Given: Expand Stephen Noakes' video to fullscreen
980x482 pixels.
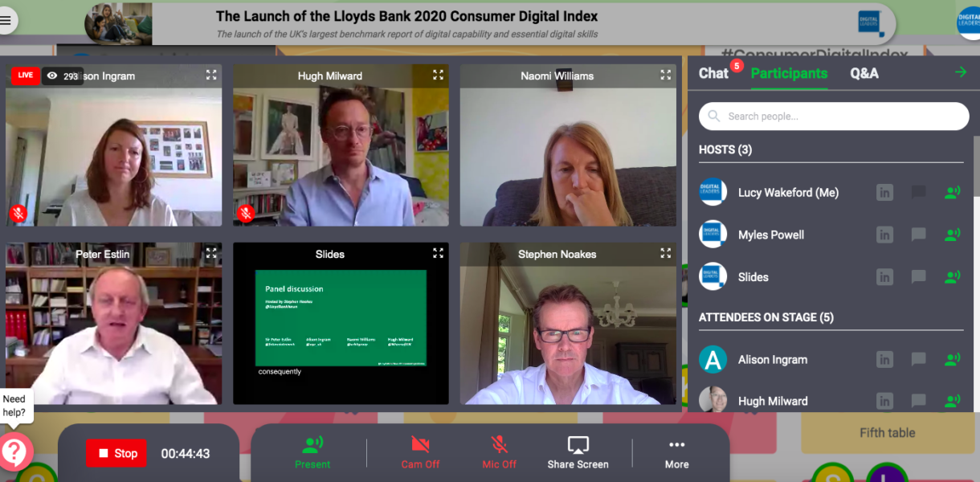Looking at the screenshot, I should point(665,253).
